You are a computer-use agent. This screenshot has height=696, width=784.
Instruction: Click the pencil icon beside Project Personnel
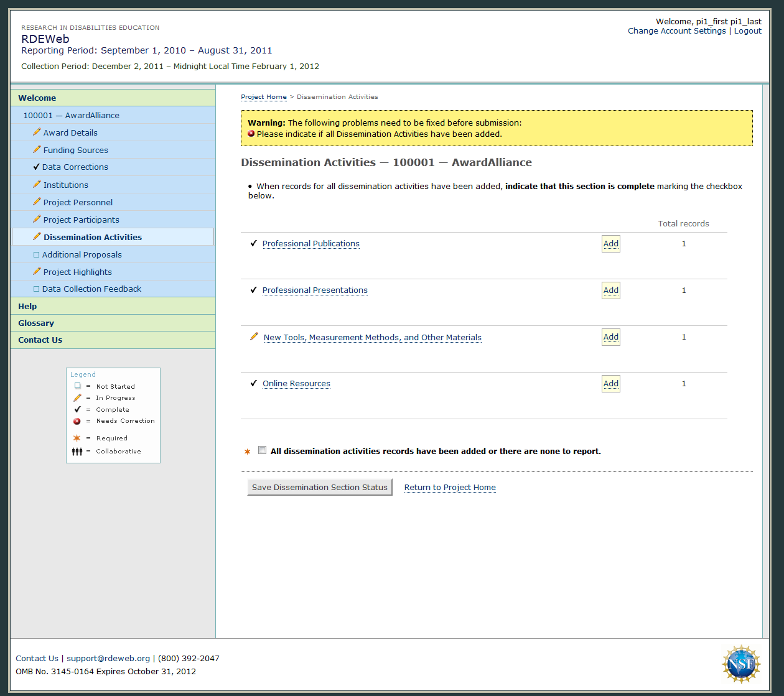(x=37, y=202)
